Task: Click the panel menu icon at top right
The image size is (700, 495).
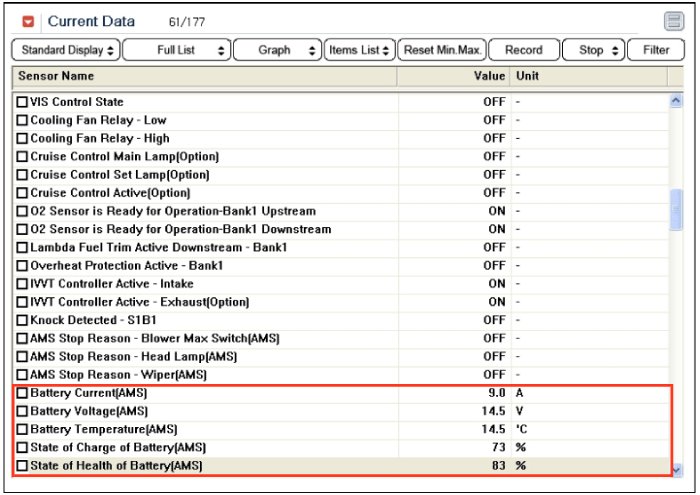Action: (673, 22)
